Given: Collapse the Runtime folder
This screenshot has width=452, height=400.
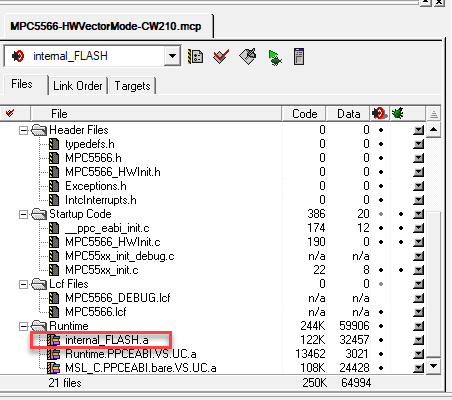Looking at the screenshot, I should tap(23, 326).
